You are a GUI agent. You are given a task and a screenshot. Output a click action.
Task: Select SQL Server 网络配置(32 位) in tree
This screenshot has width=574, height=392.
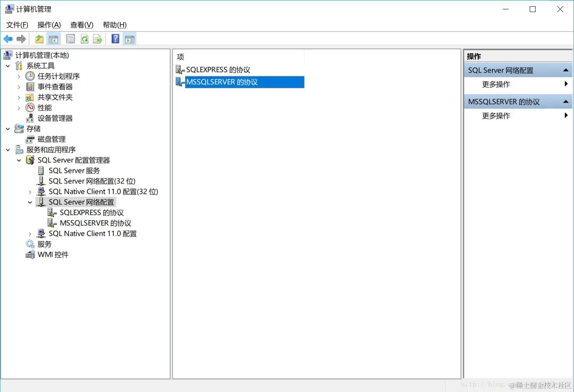(x=92, y=181)
